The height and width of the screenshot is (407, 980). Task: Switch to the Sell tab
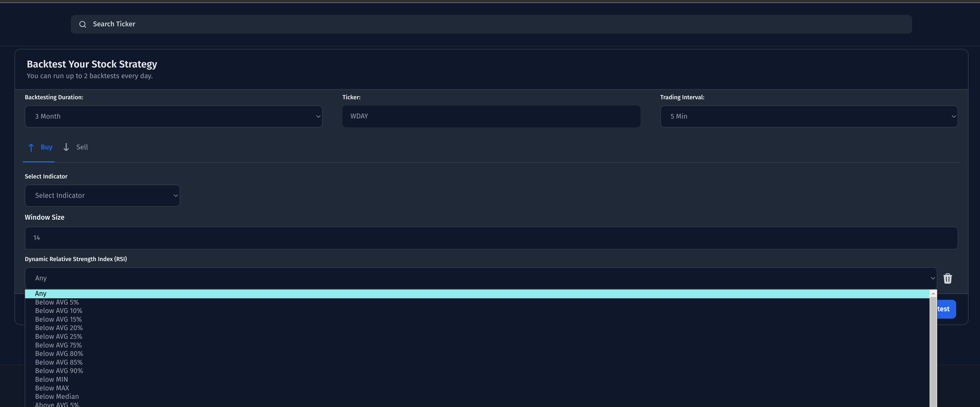81,147
